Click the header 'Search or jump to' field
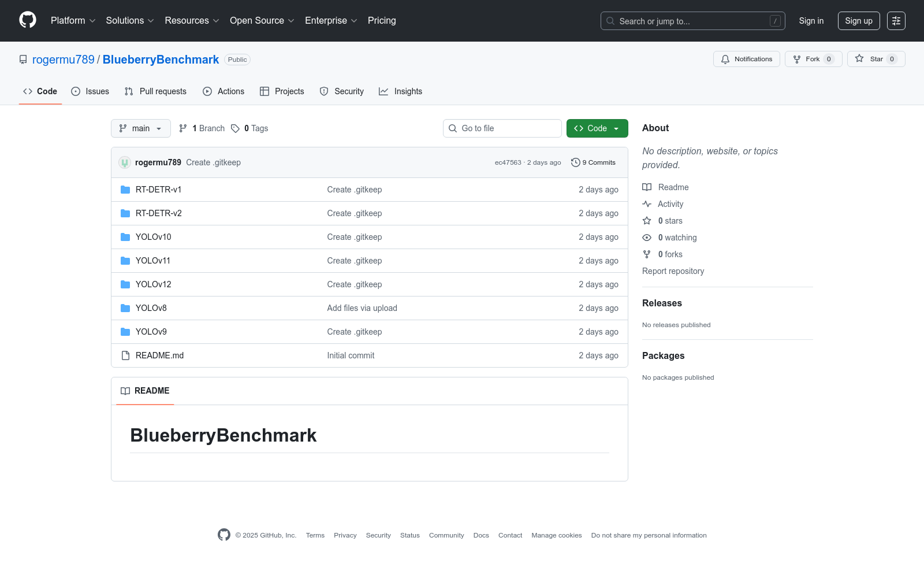Screen dimensions: 924x578 693,21
